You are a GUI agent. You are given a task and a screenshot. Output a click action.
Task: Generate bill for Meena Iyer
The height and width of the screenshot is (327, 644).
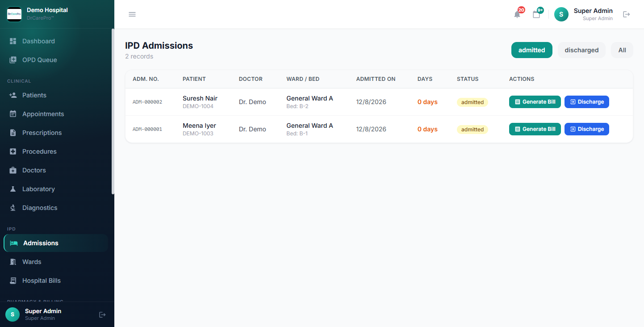pos(535,129)
